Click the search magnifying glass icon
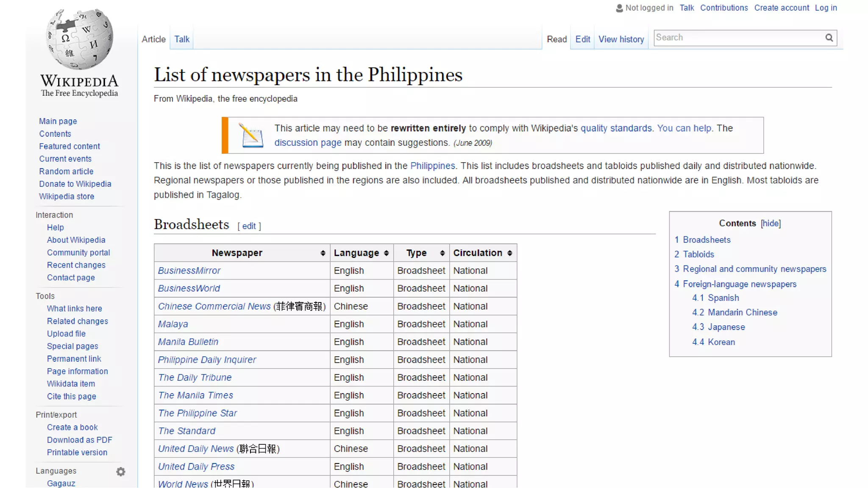868x488 pixels. pyautogui.click(x=829, y=38)
